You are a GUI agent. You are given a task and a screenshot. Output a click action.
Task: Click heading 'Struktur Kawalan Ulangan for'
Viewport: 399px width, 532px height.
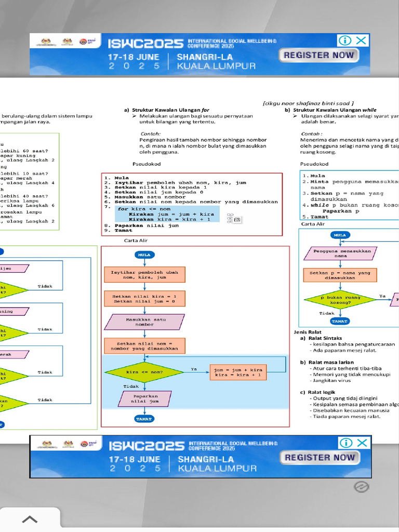click(170, 110)
